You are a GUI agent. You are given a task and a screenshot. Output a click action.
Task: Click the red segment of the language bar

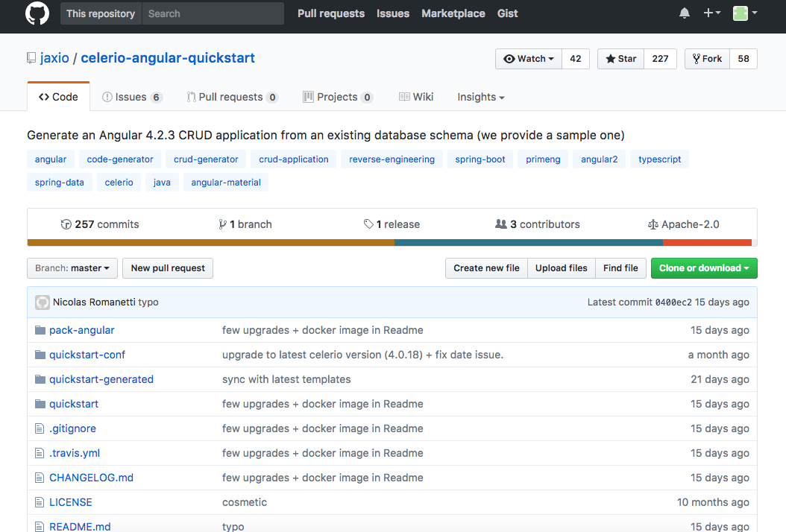click(707, 242)
